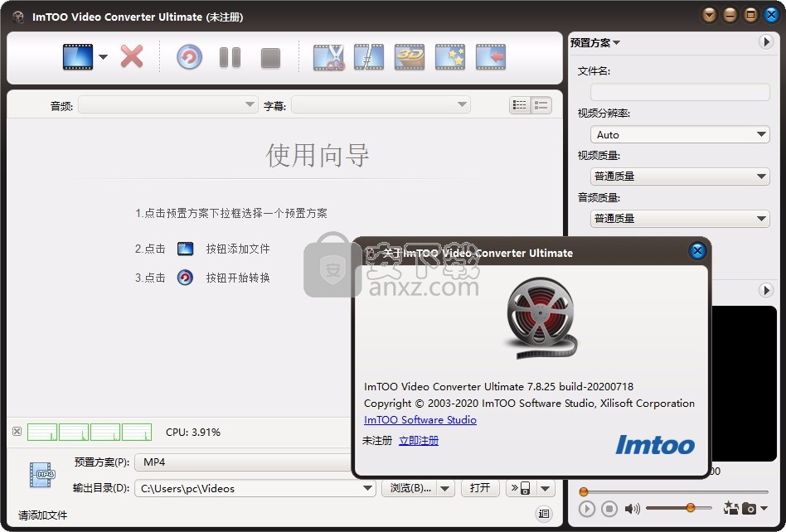Click the profile panel collapse arrow button
The height and width of the screenshot is (532, 786).
point(765,42)
